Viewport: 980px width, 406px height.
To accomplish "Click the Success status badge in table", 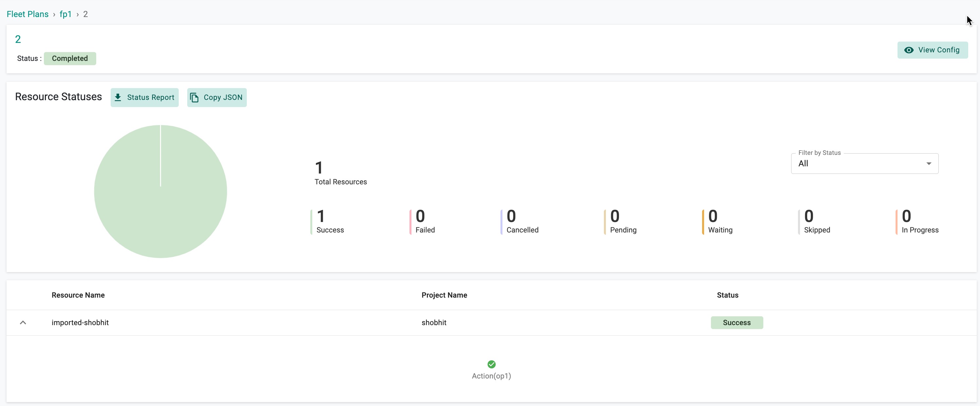I will (736, 323).
